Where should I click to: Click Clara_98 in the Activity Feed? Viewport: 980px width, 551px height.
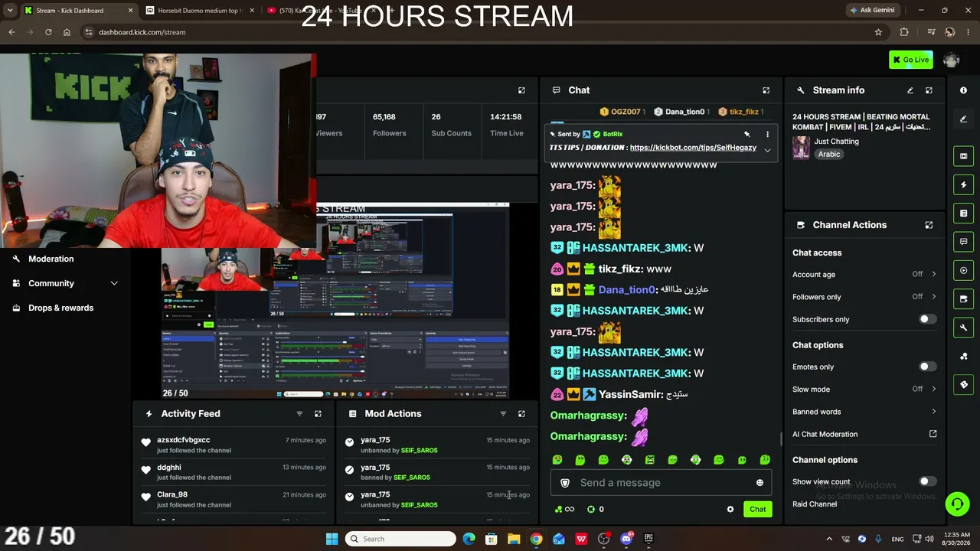coord(172,494)
